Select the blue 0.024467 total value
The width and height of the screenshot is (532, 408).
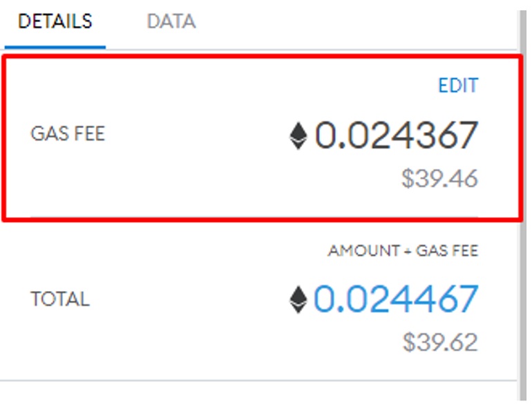396,299
